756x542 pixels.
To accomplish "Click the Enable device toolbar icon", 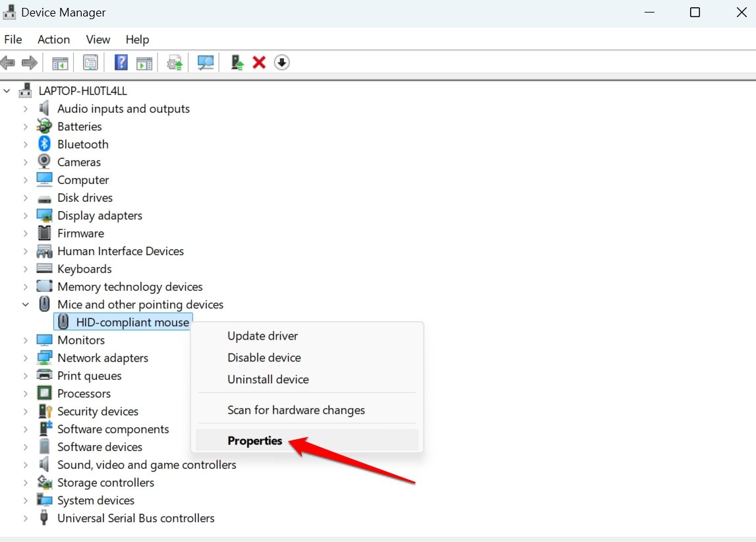I will pos(237,62).
